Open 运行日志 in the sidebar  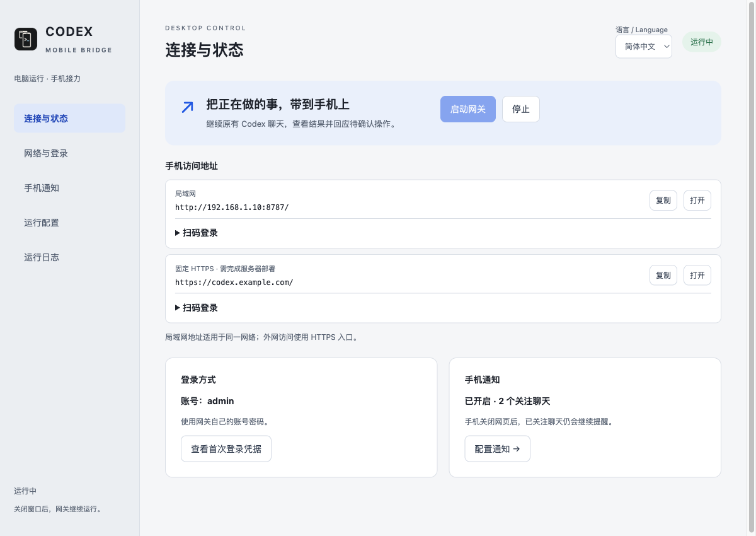point(69,257)
